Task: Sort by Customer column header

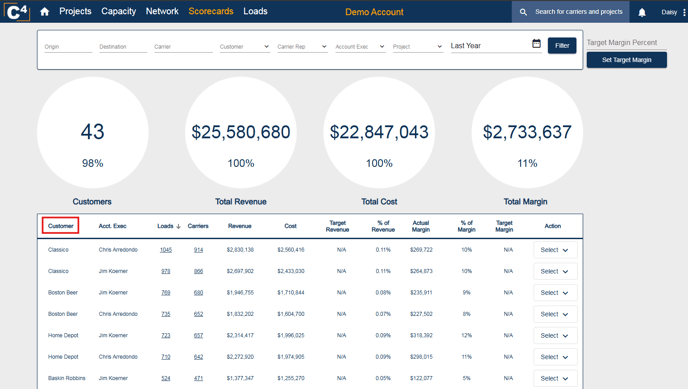Action: pos(61,226)
